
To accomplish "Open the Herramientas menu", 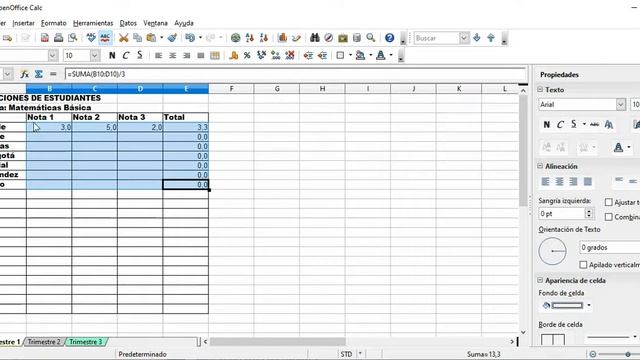I will pyautogui.click(x=93, y=23).
